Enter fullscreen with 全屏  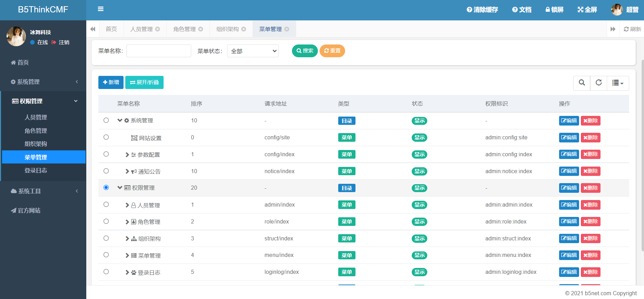[587, 10]
